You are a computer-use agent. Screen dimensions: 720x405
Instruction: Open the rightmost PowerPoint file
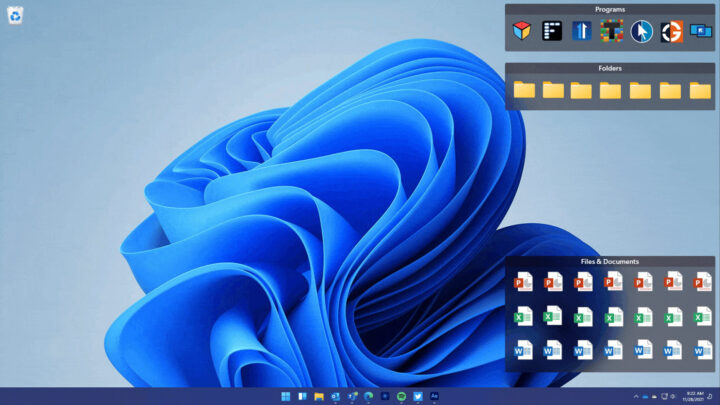click(703, 281)
